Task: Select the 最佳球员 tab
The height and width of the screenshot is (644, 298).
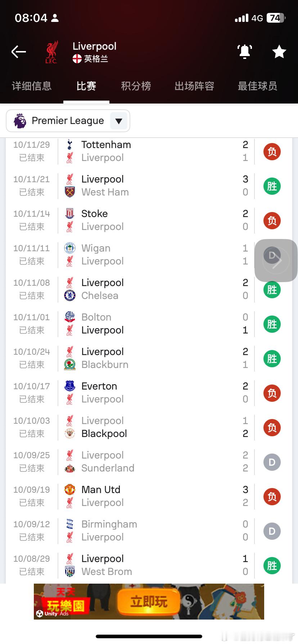Action: [257, 86]
